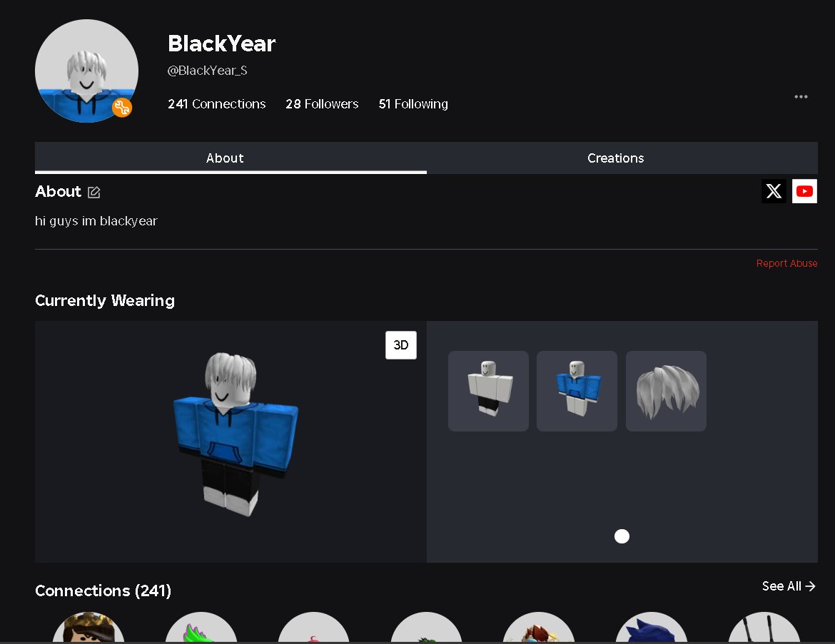Open the YouTube social link icon

tap(804, 191)
